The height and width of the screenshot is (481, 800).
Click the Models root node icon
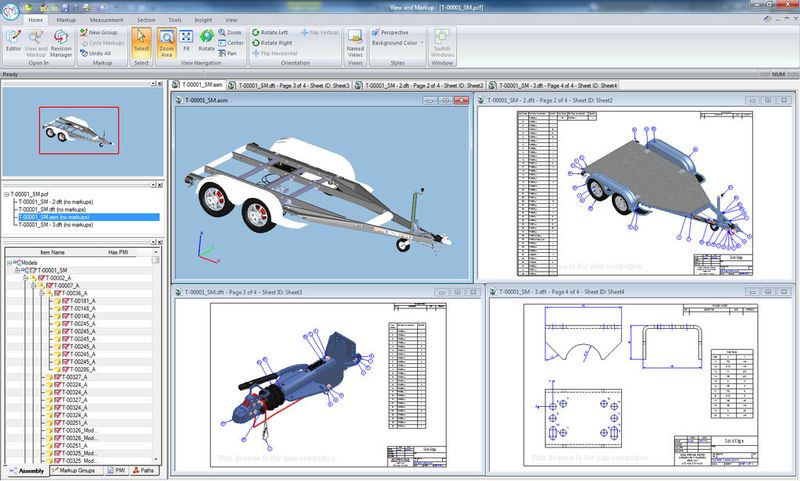pos(18,263)
